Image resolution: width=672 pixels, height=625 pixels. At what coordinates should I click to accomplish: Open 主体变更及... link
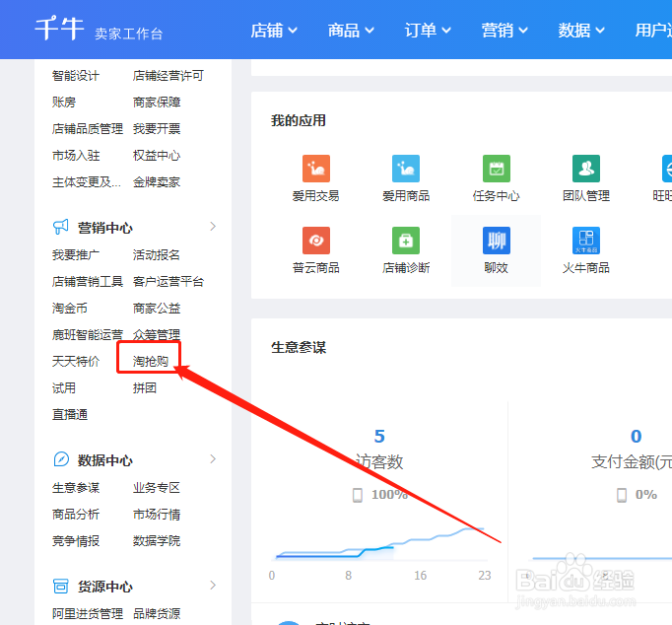tap(87, 182)
